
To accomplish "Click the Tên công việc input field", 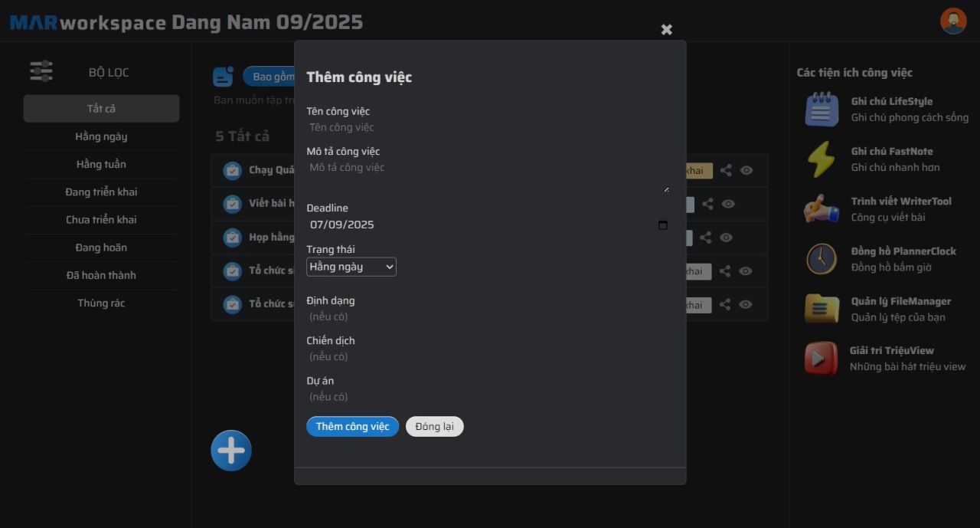I will click(488, 127).
